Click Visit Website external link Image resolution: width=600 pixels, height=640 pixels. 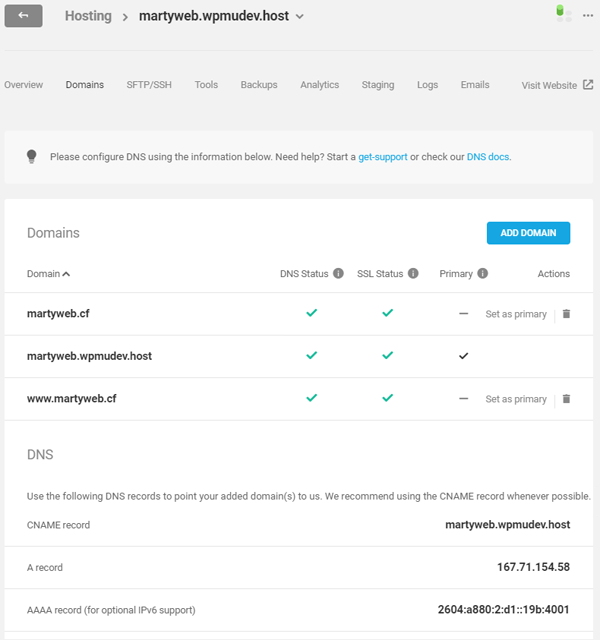pos(556,86)
